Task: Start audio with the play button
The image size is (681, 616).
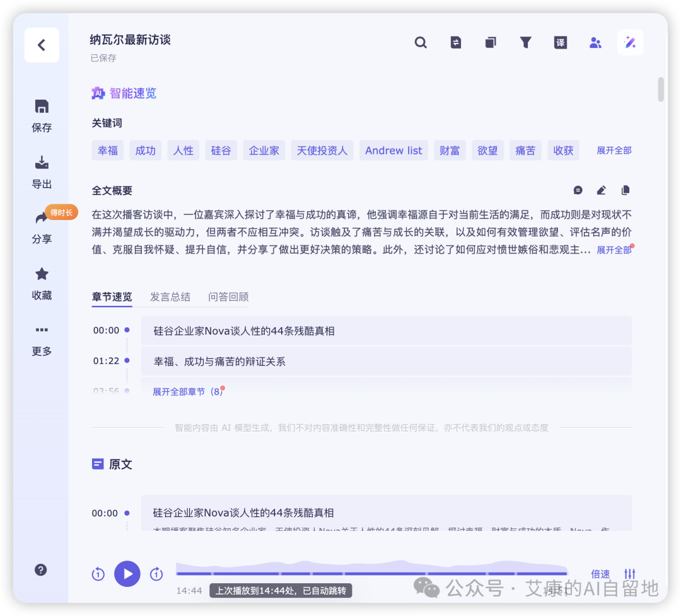Action: pyautogui.click(x=127, y=574)
